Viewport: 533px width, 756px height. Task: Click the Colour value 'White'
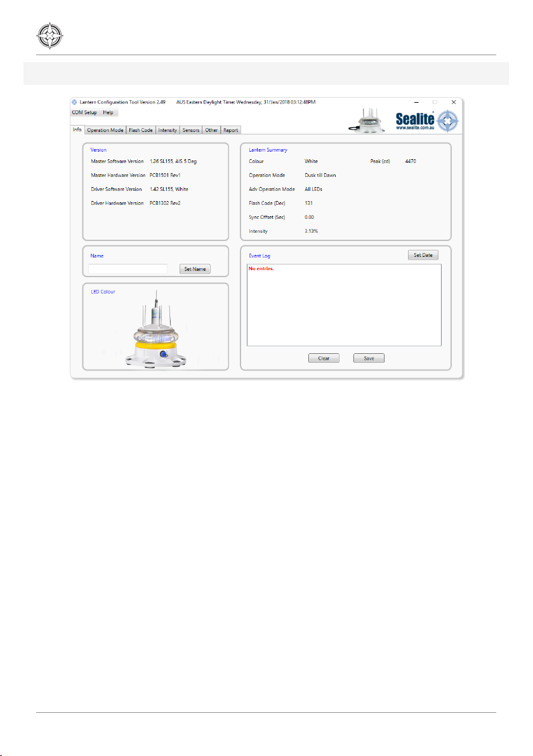point(311,162)
